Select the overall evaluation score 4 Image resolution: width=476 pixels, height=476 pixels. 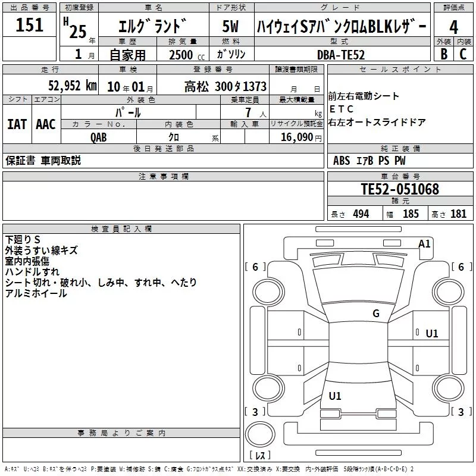[453, 27]
